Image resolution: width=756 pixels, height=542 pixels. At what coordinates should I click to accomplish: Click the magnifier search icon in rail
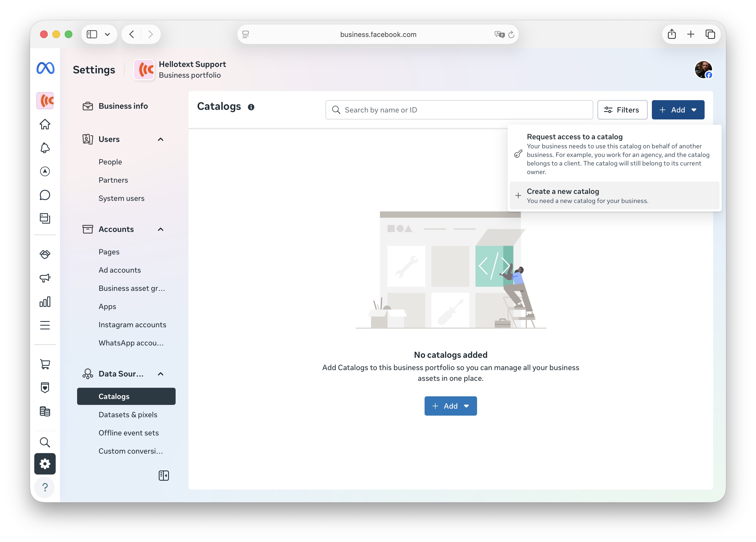45,442
